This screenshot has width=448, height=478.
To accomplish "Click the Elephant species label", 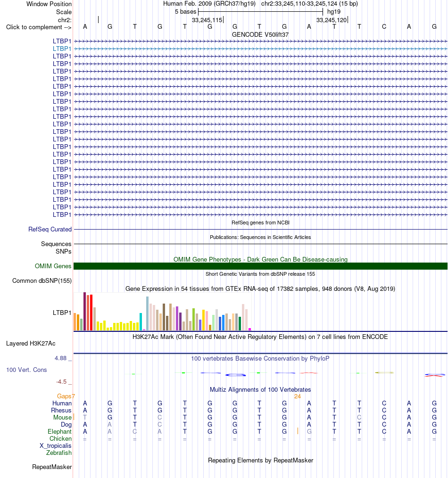I will (59, 432).
